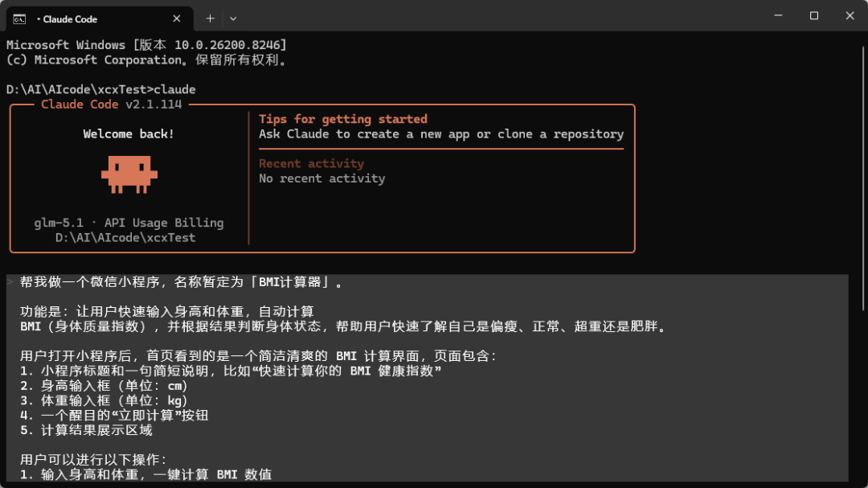
Task: Click the "Recent activity" section label
Action: coord(311,162)
